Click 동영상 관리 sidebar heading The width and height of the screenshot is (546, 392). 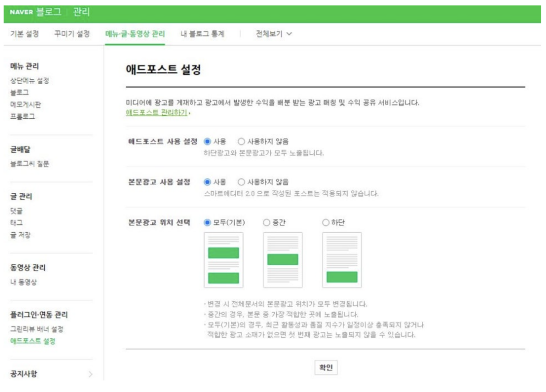tap(28, 267)
